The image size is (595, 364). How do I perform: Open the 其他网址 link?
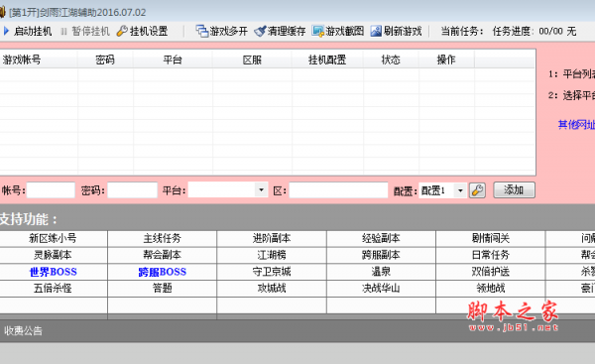click(576, 125)
